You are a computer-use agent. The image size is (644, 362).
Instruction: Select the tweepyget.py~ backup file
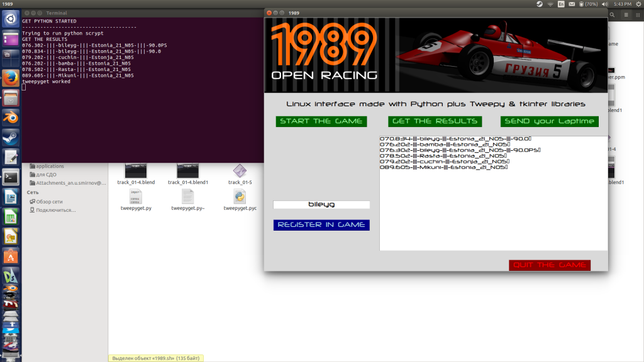(187, 200)
